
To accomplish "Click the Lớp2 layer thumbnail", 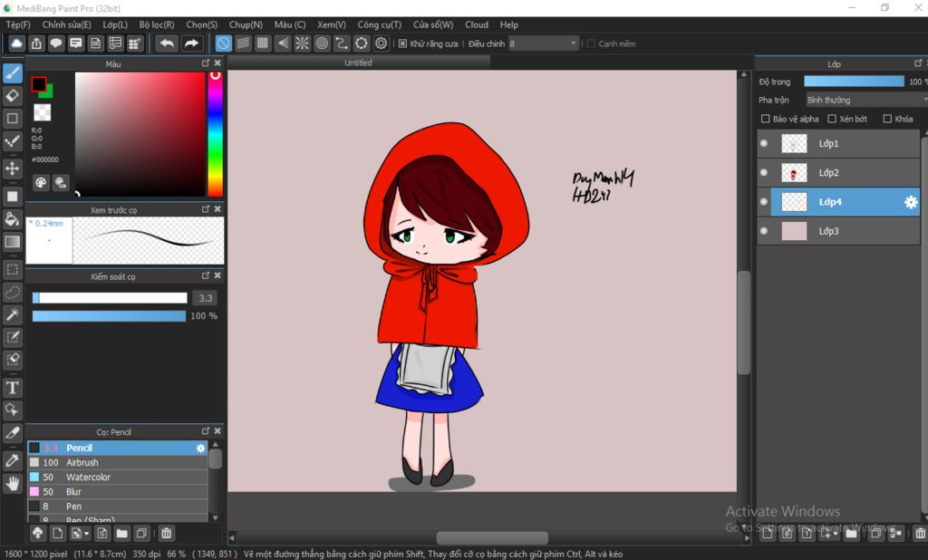I will tap(794, 173).
